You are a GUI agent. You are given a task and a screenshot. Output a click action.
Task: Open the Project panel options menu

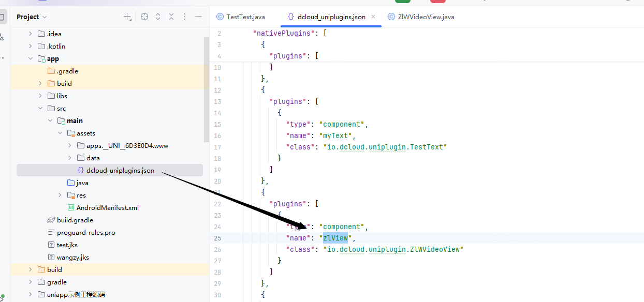coord(185,17)
